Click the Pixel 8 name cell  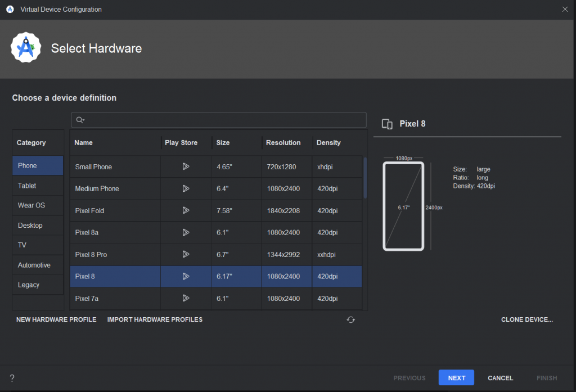click(x=115, y=276)
